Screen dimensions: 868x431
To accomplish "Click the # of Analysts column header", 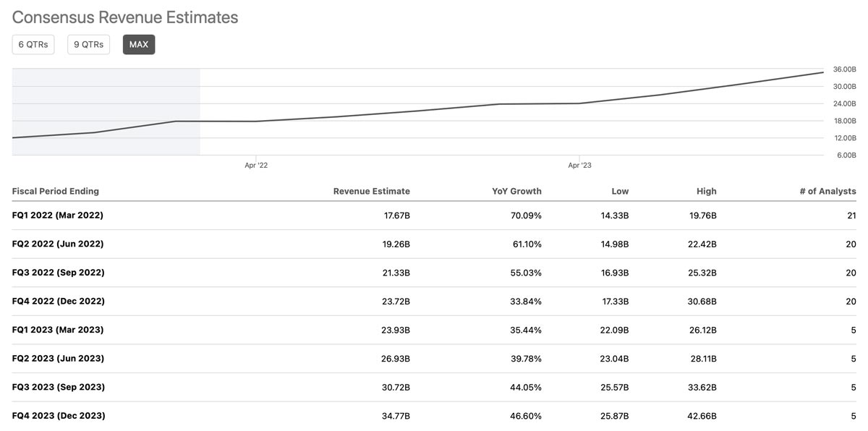I will (x=827, y=192).
